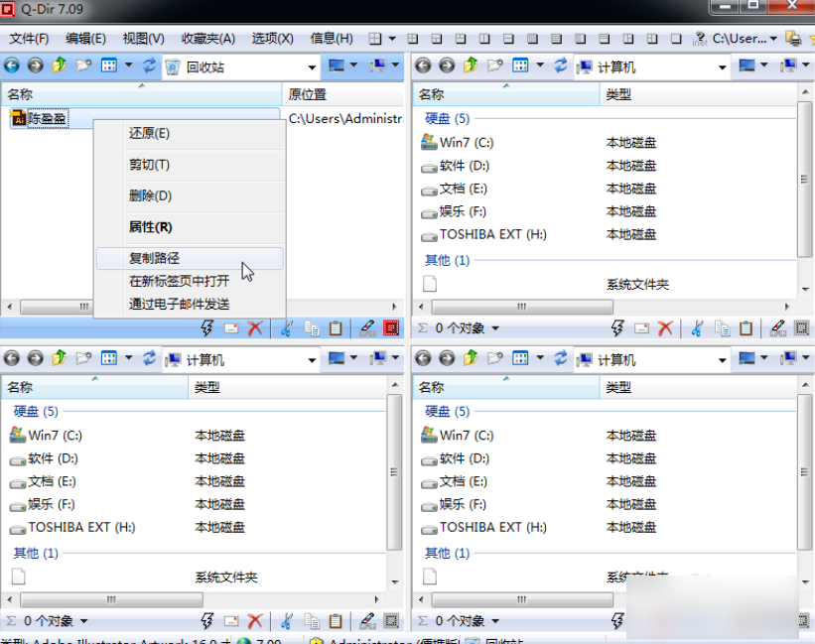The height and width of the screenshot is (644, 815).
Task: Open the 收藏夹(A) menu
Action: (x=207, y=39)
